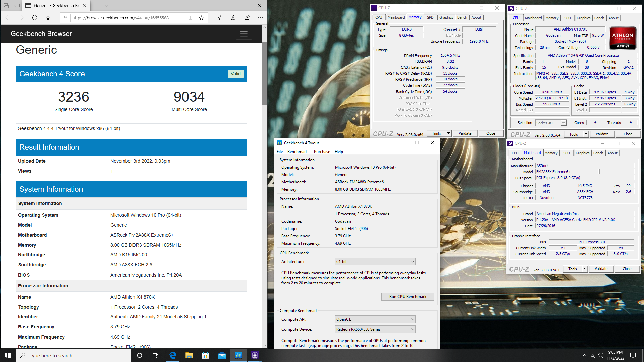644x362 pixels.
Task: Open the Purchase menu in Geekbench
Action: pos(322,152)
